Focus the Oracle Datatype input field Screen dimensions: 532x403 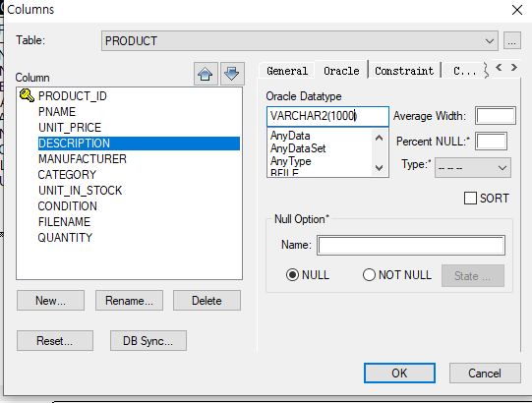tap(327, 116)
